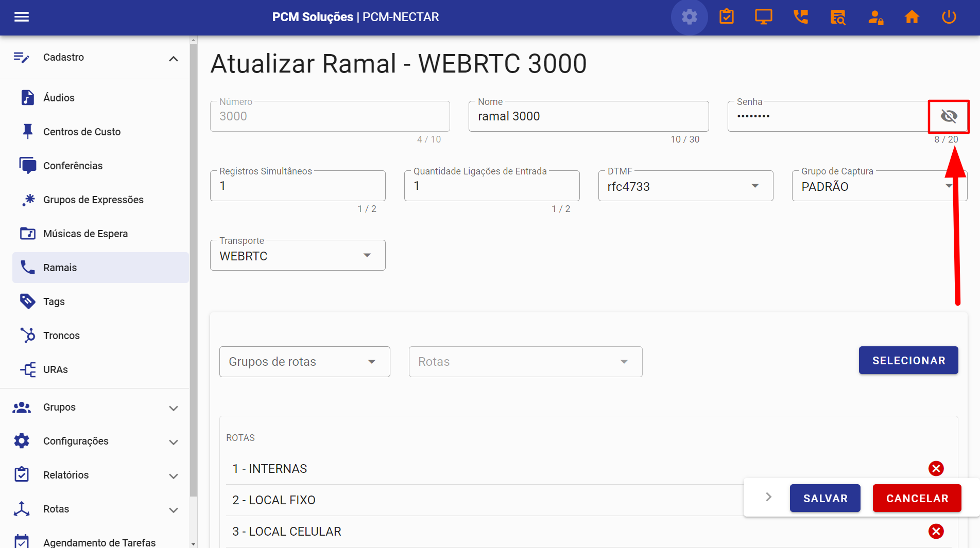Image resolution: width=980 pixels, height=548 pixels.
Task: Click the Rotas branching icon in sidebar
Action: coord(22,509)
